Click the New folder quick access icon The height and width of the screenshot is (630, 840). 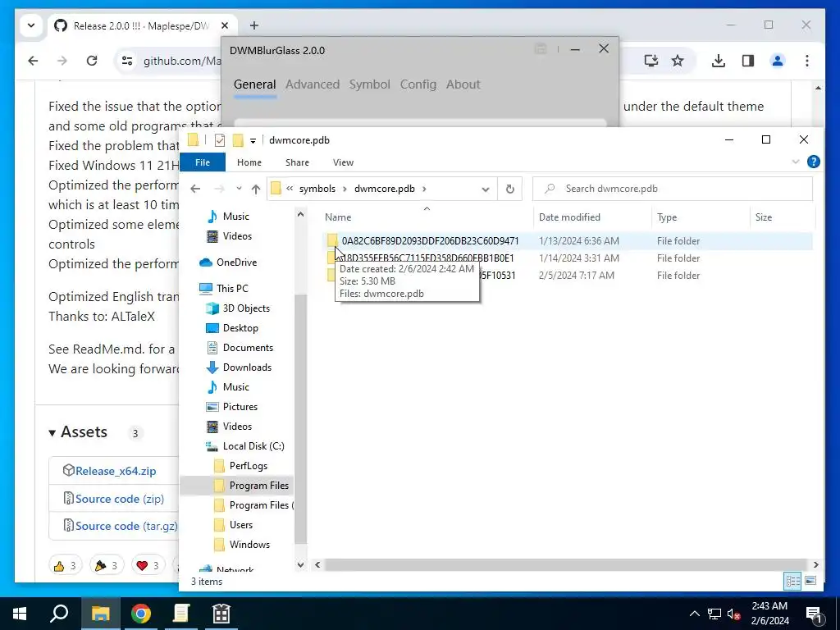pos(238,140)
